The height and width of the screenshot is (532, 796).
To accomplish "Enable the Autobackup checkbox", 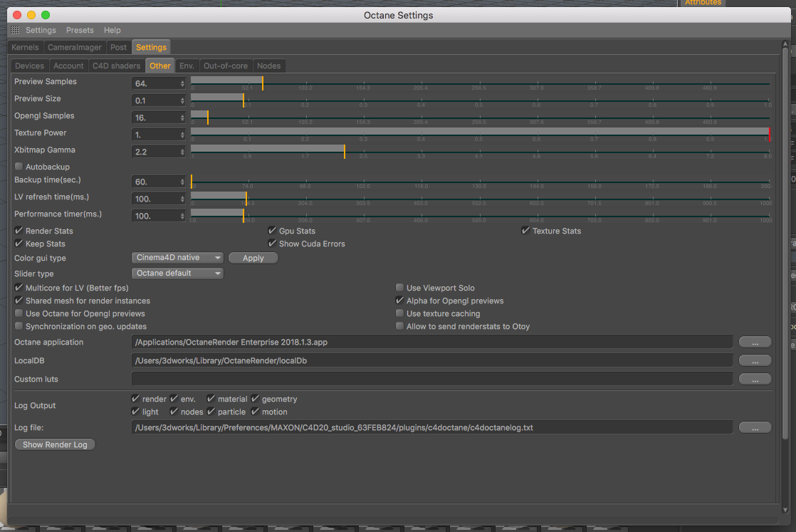I will click(x=19, y=167).
